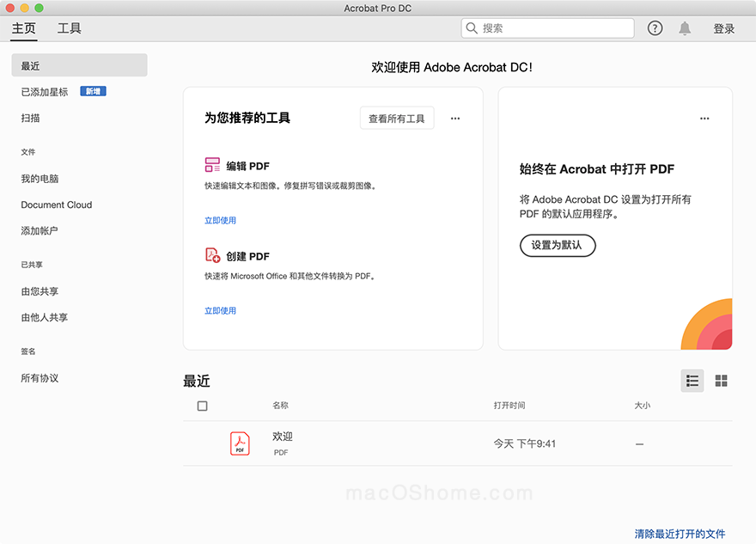Select the 欢迎 file name
756x544 pixels.
pos(283,437)
